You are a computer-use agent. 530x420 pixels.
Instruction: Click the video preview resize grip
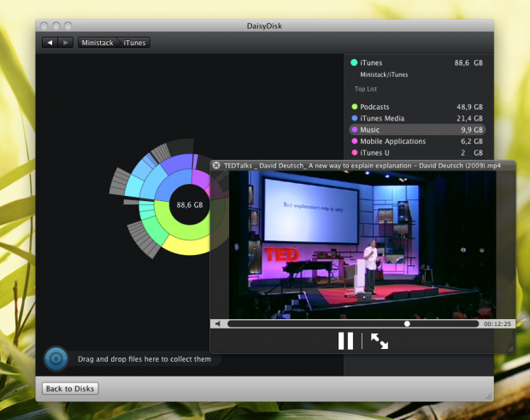(510, 349)
